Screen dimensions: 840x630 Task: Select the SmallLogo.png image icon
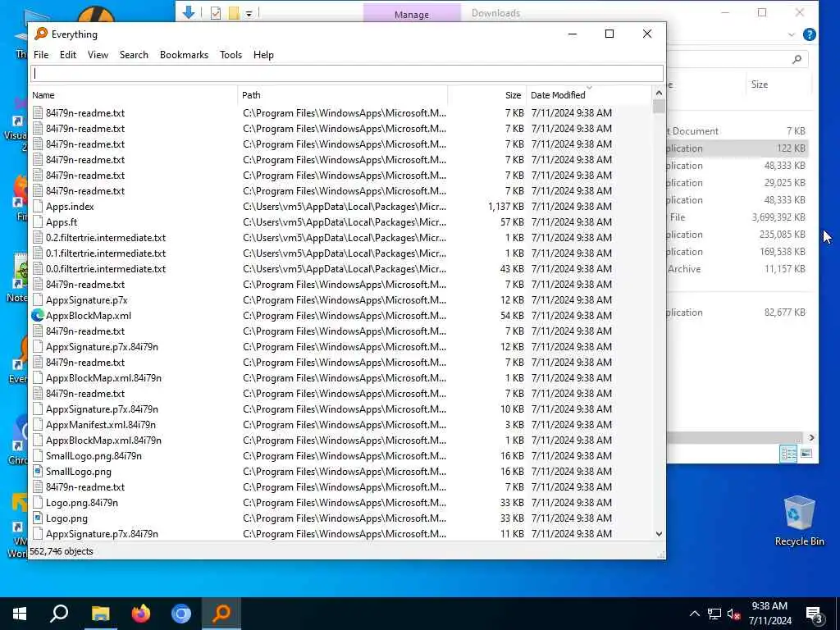point(38,472)
